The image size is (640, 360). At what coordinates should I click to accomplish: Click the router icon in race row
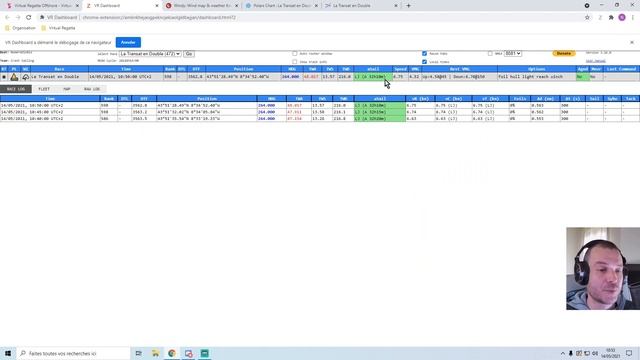point(4,77)
